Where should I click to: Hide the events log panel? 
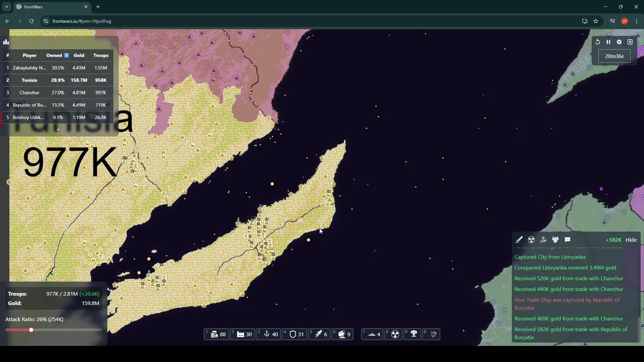tap(631, 240)
